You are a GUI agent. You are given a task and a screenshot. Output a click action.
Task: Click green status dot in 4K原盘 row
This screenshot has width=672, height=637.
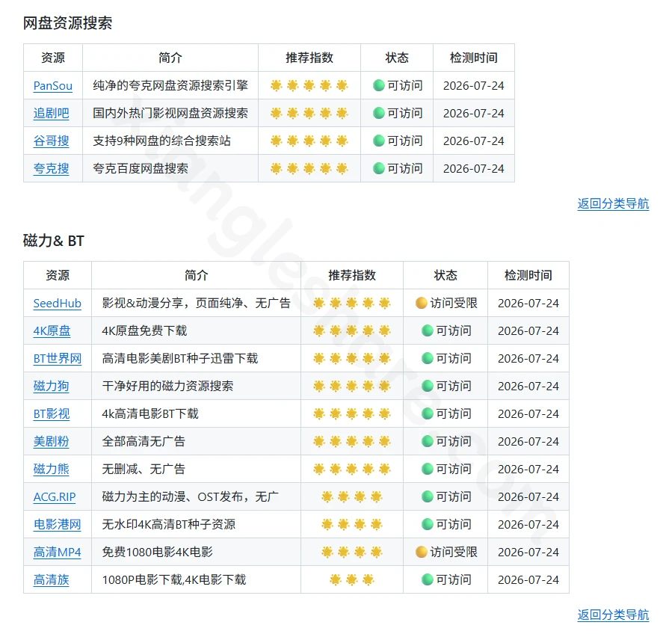pos(428,330)
